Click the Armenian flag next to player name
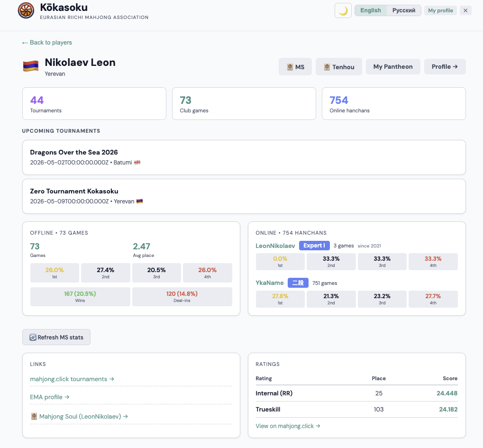483x448 pixels. pyautogui.click(x=30, y=66)
